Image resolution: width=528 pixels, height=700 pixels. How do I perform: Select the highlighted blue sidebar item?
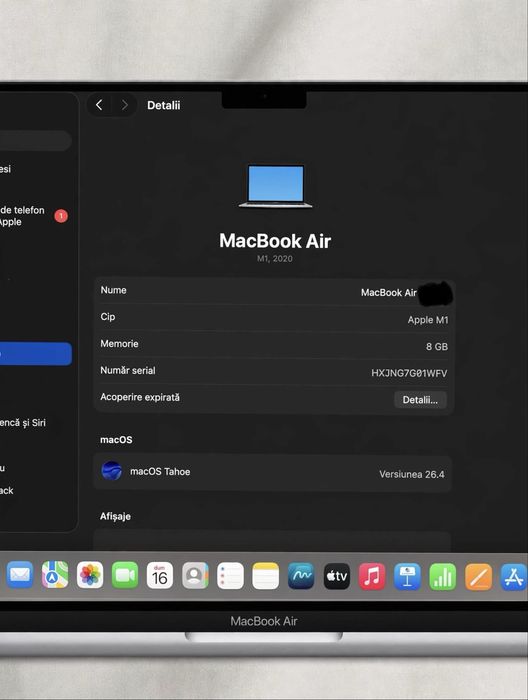pyautogui.click(x=35, y=354)
